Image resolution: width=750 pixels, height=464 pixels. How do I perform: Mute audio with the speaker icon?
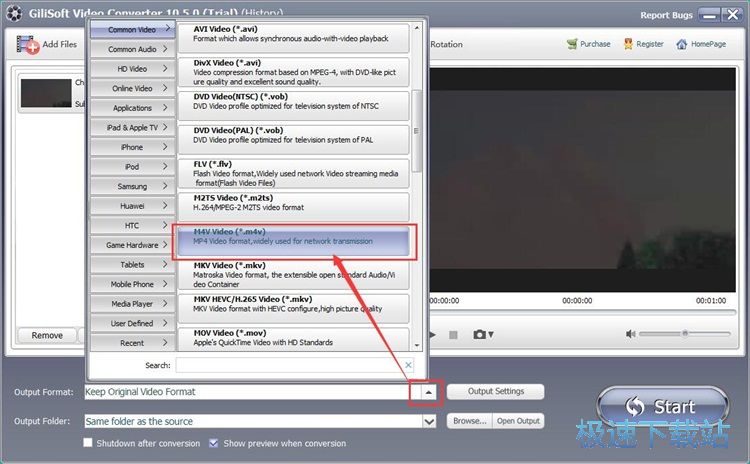630,334
